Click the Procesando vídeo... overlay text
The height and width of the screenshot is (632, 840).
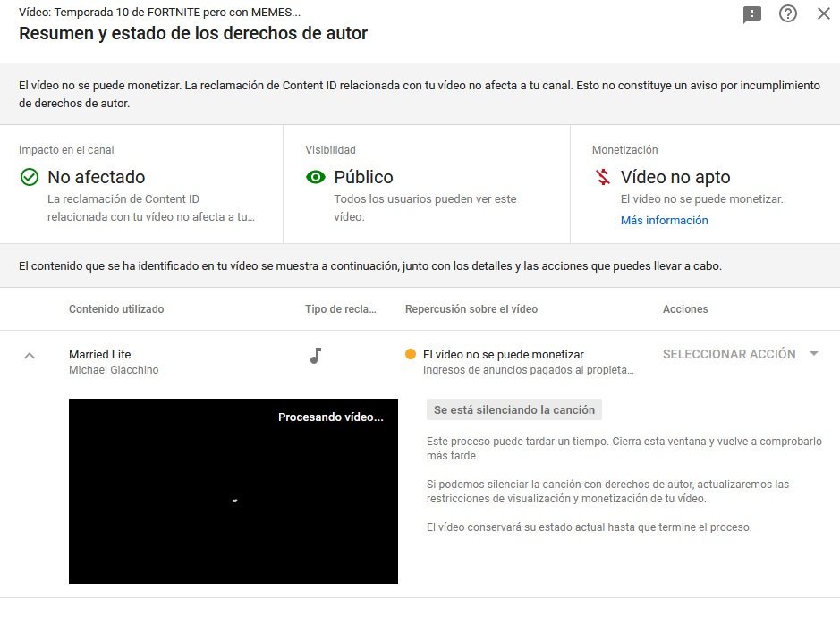point(330,417)
